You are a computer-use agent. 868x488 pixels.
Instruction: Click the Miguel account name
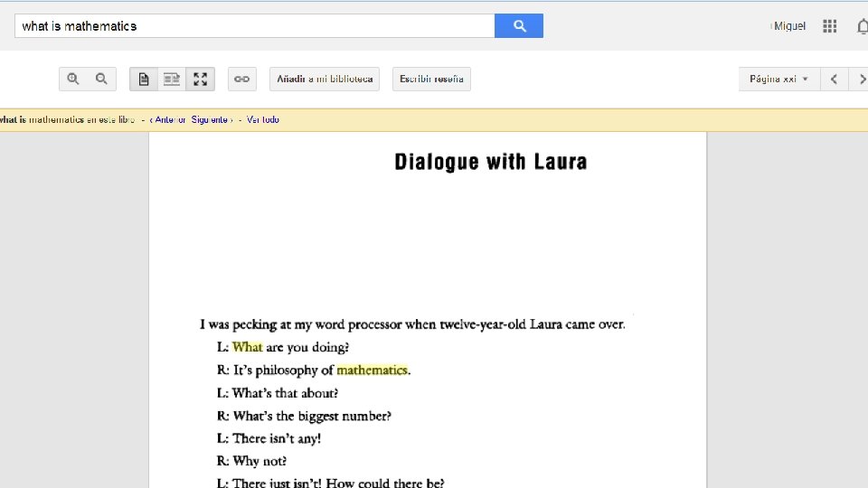click(789, 26)
